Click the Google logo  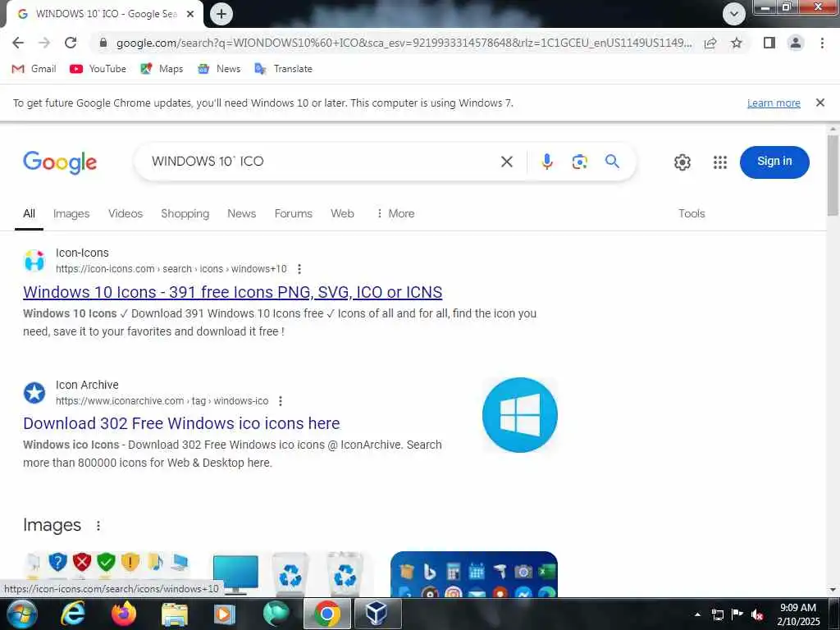(60, 162)
